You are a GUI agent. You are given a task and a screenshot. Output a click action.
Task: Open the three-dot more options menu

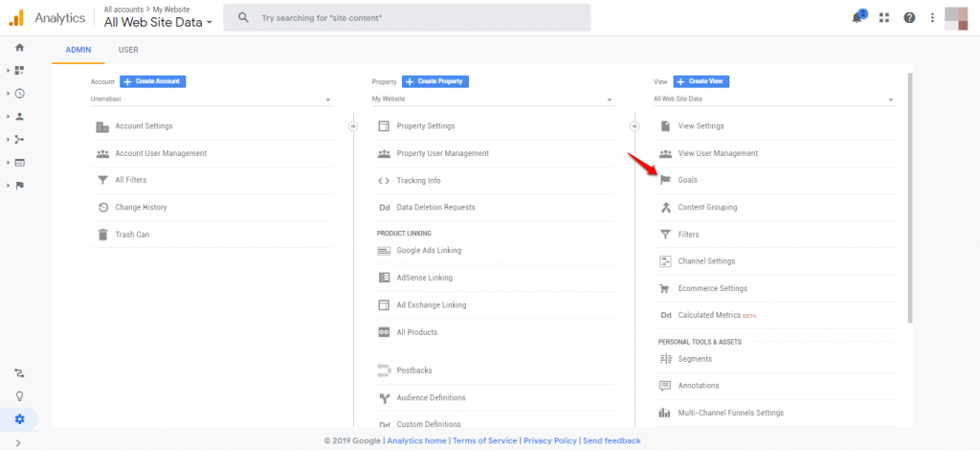pos(932,18)
